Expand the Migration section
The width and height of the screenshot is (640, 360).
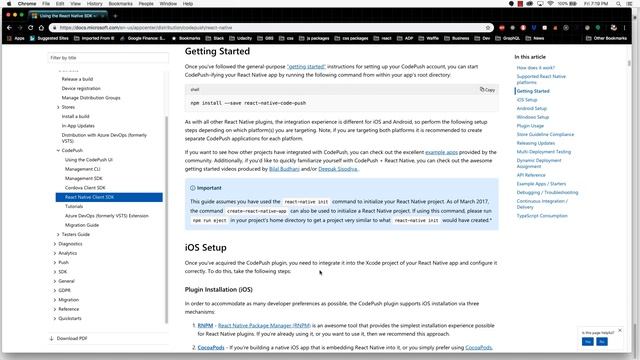(x=55, y=300)
